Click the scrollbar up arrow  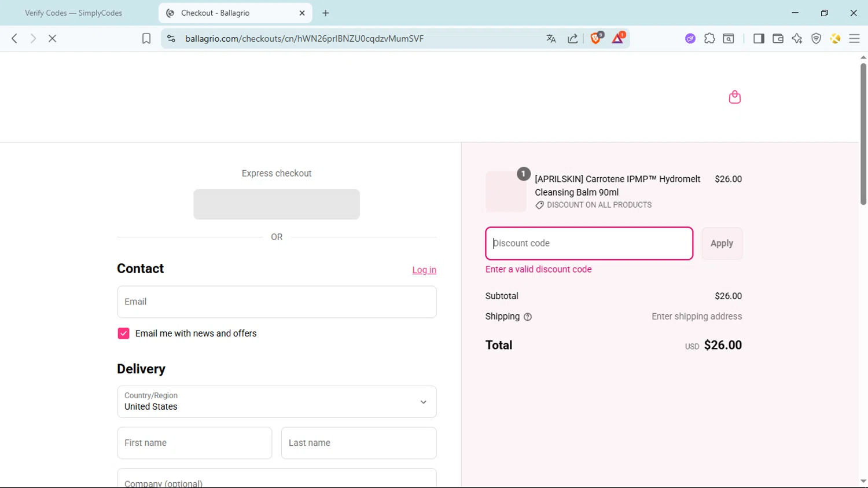tap(863, 57)
